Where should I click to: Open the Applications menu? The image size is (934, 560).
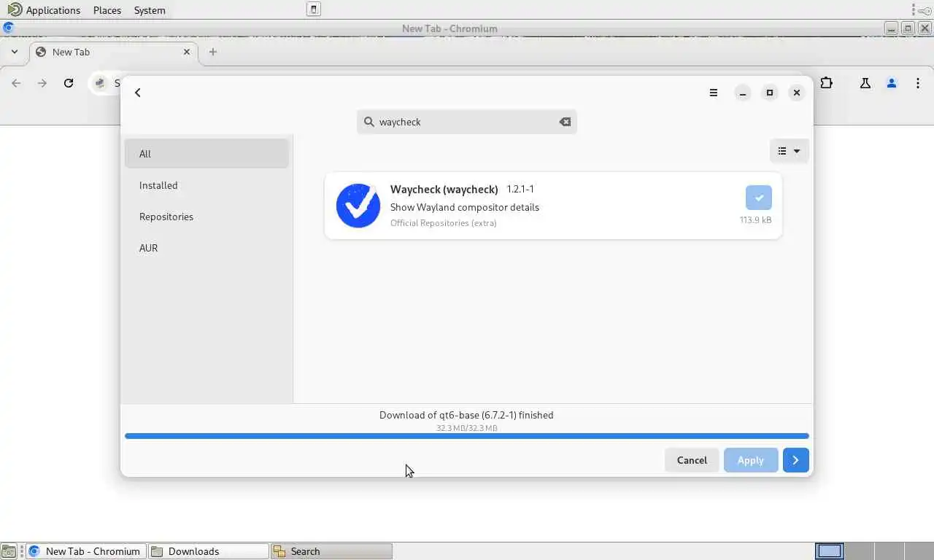[45, 10]
